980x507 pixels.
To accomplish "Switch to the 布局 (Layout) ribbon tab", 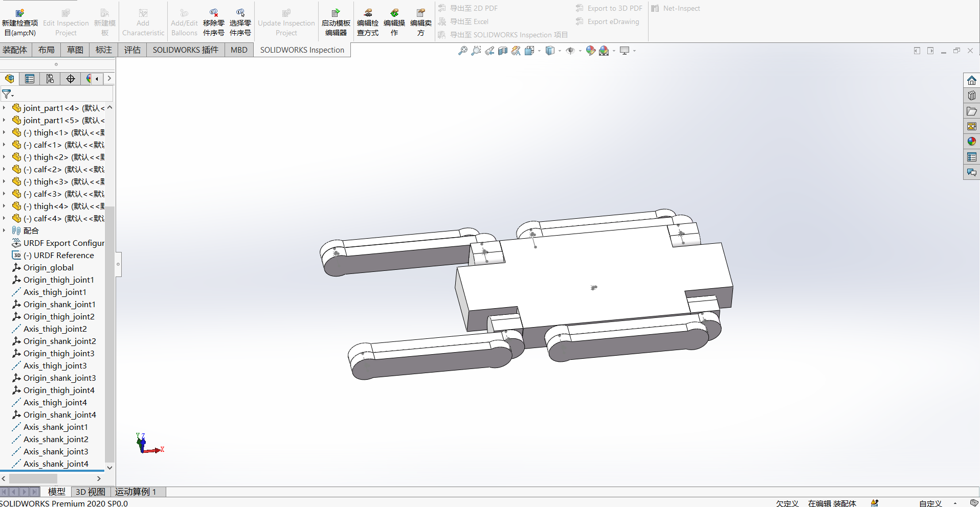I will pyautogui.click(x=47, y=50).
